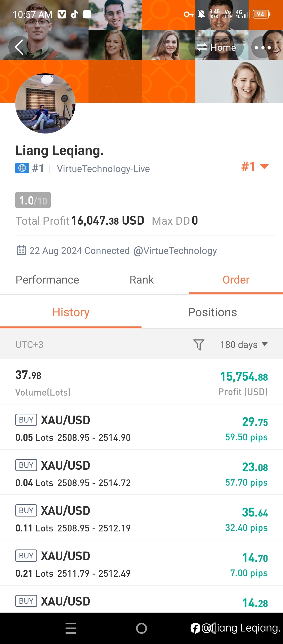Open the Positions sub-tab
283x644 pixels.
pyautogui.click(x=212, y=312)
